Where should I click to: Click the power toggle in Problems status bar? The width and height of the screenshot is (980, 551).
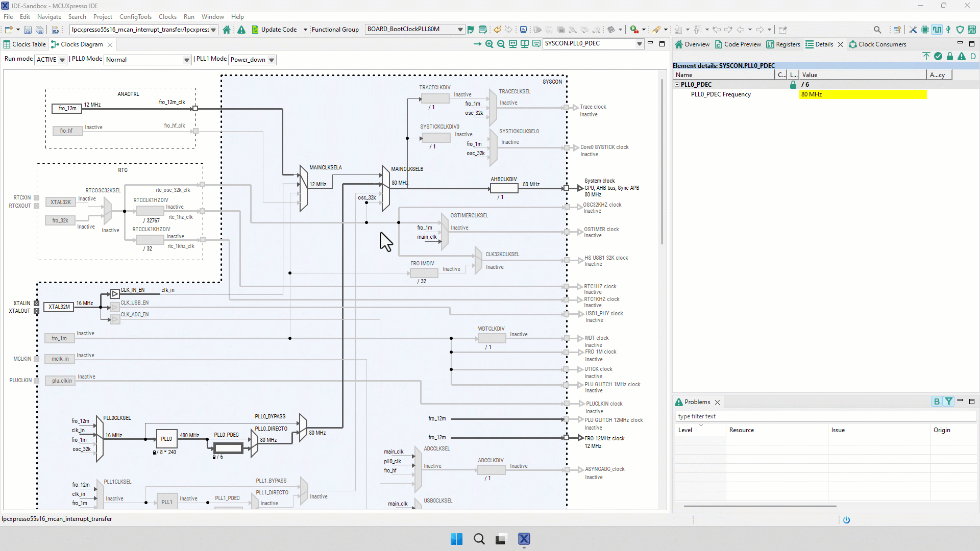847,520
